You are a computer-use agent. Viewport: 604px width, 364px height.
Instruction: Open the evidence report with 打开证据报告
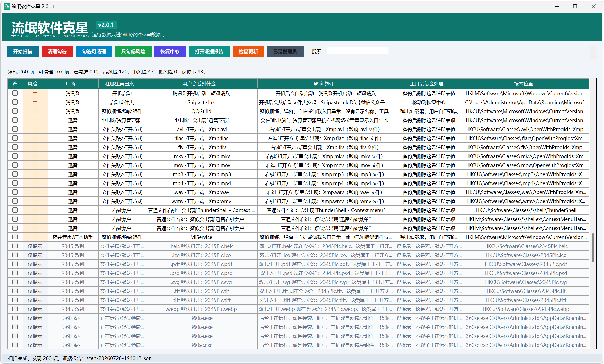pos(209,52)
